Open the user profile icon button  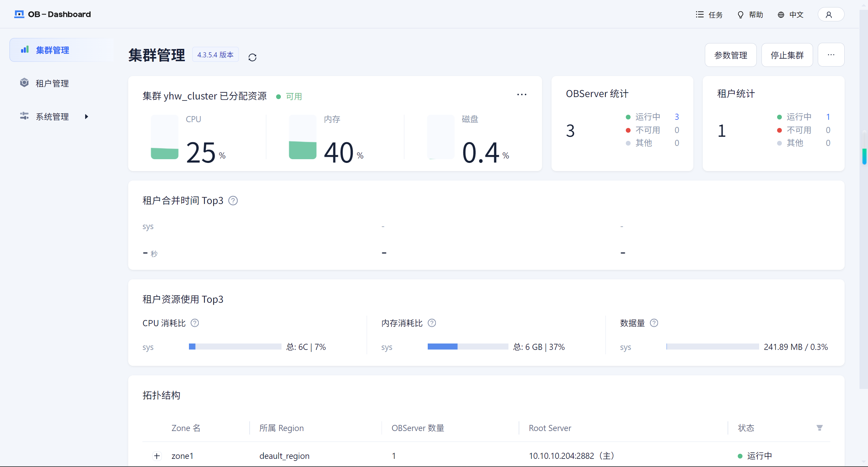point(830,15)
